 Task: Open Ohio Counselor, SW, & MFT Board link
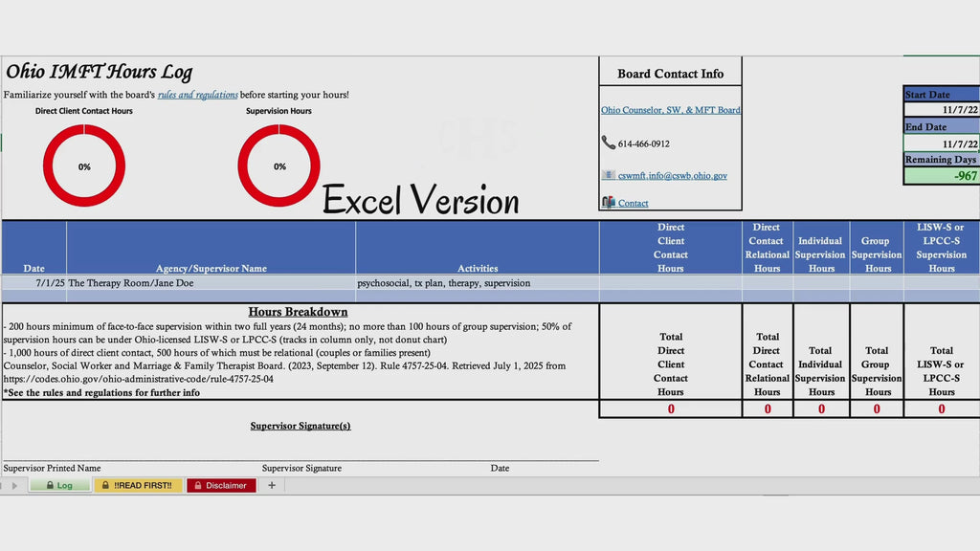(671, 110)
